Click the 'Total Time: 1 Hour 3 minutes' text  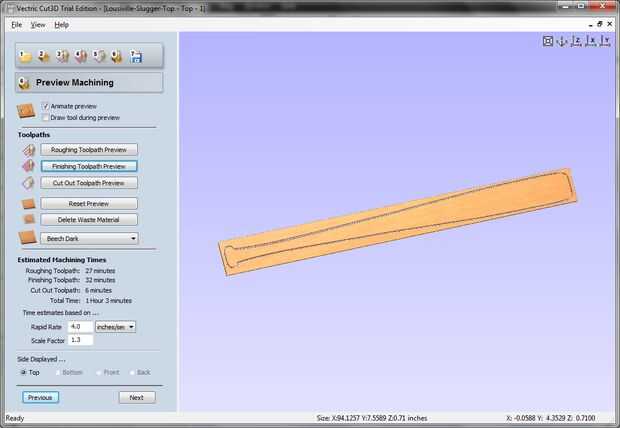pyautogui.click(x=91, y=301)
